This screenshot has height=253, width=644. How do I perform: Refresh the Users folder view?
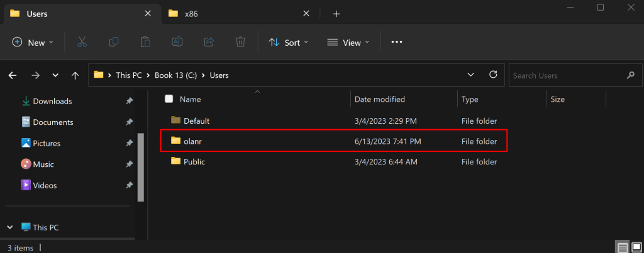point(493,75)
